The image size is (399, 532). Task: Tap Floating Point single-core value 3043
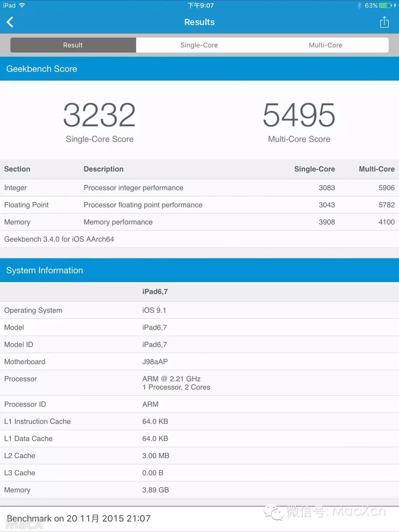pos(327,205)
